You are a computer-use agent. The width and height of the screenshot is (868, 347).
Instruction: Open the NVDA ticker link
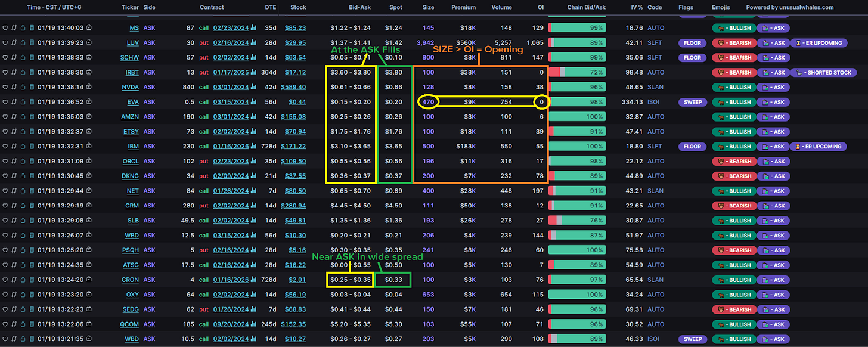[132, 87]
